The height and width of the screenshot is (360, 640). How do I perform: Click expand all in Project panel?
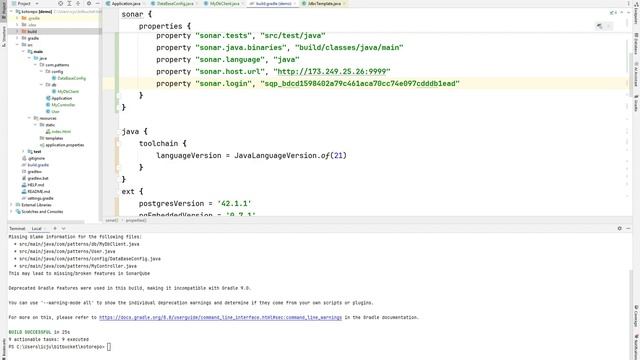click(x=69, y=3)
